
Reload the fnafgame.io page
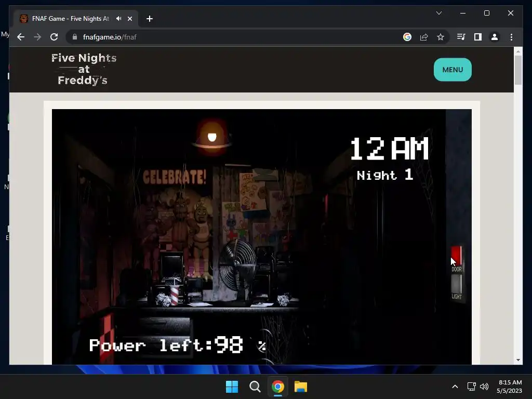54,37
